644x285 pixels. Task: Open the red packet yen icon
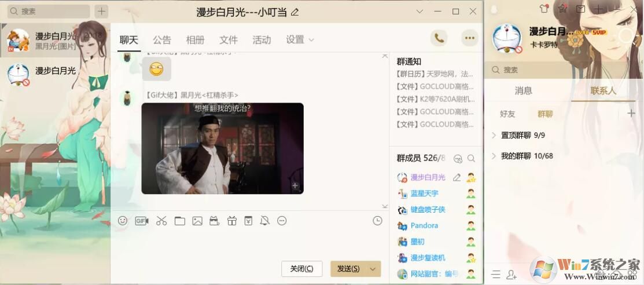248,221
